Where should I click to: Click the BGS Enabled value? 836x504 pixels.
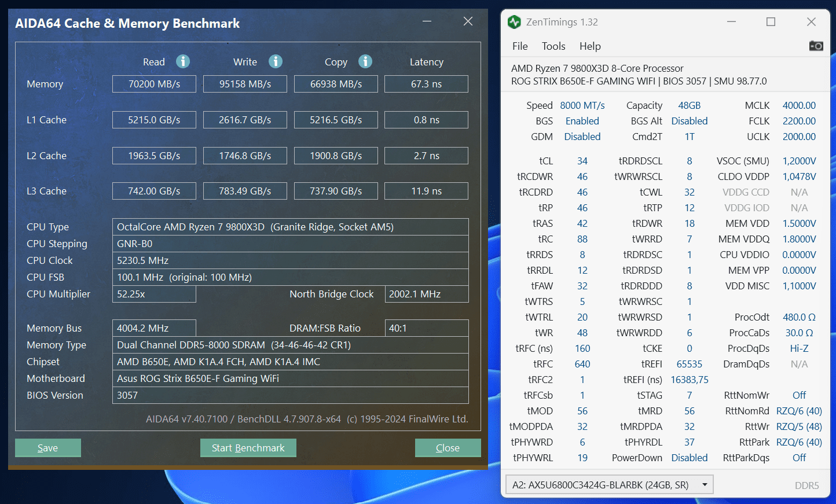point(582,121)
